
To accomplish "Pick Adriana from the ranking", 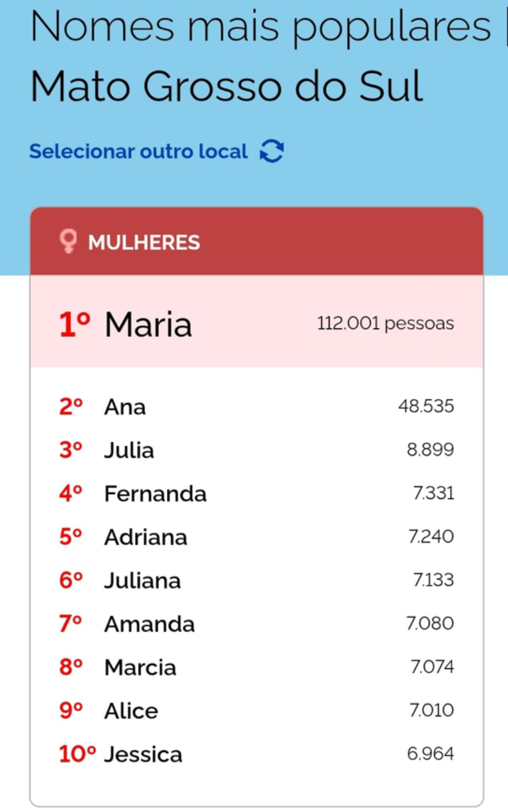I will point(145,538).
